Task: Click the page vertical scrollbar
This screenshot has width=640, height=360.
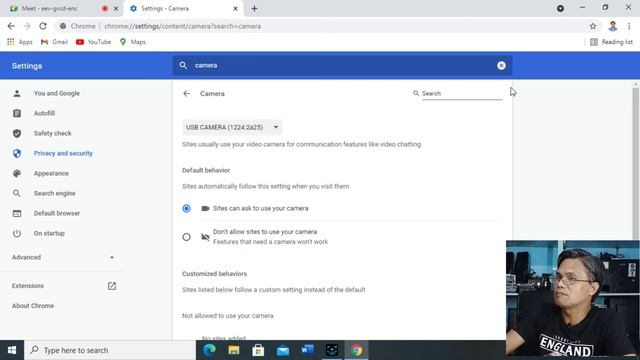Action: (636, 163)
